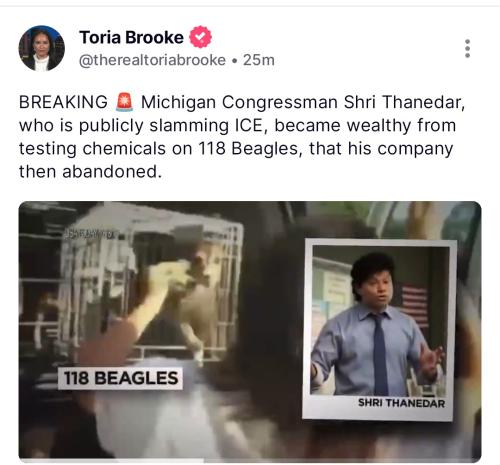Click the pink verified badge
Viewport: 500px width, 465px height.
tap(200, 37)
